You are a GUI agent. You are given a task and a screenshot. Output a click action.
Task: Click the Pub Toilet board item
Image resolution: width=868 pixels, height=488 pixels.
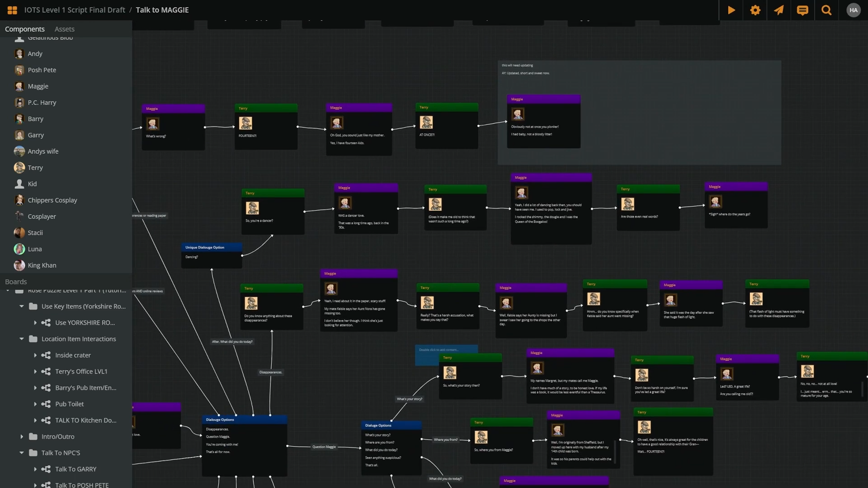(69, 404)
